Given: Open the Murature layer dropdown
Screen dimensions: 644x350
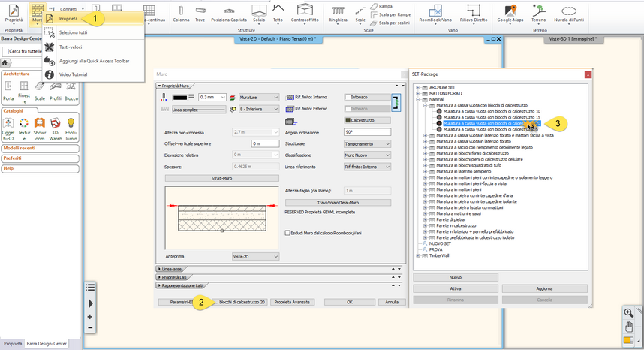Looking at the screenshot, I should [259, 98].
